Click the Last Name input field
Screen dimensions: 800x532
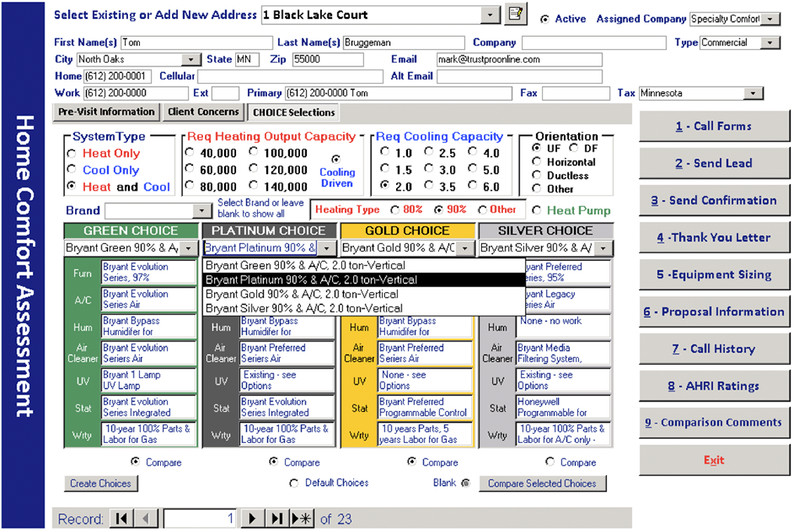coord(404,43)
